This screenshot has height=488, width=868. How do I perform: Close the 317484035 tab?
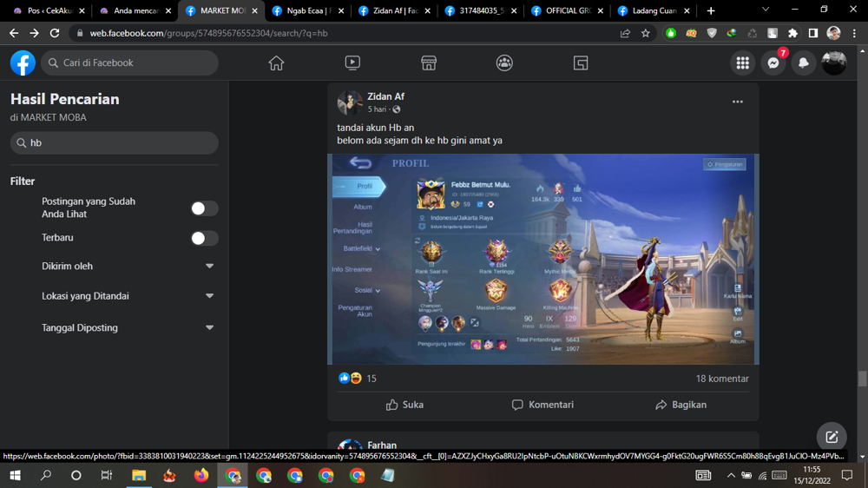tap(514, 10)
